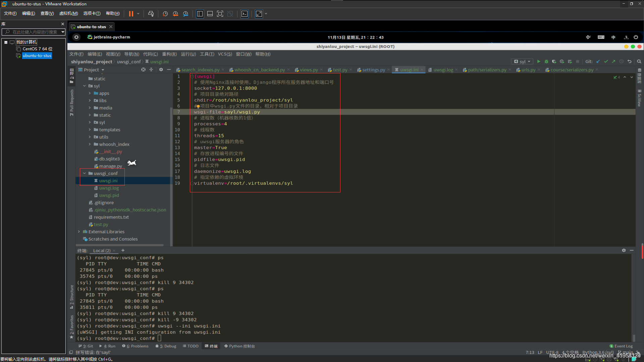Open Search Everywhere with the magnifier icon
This screenshot has height=362, width=644.
(x=639, y=61)
